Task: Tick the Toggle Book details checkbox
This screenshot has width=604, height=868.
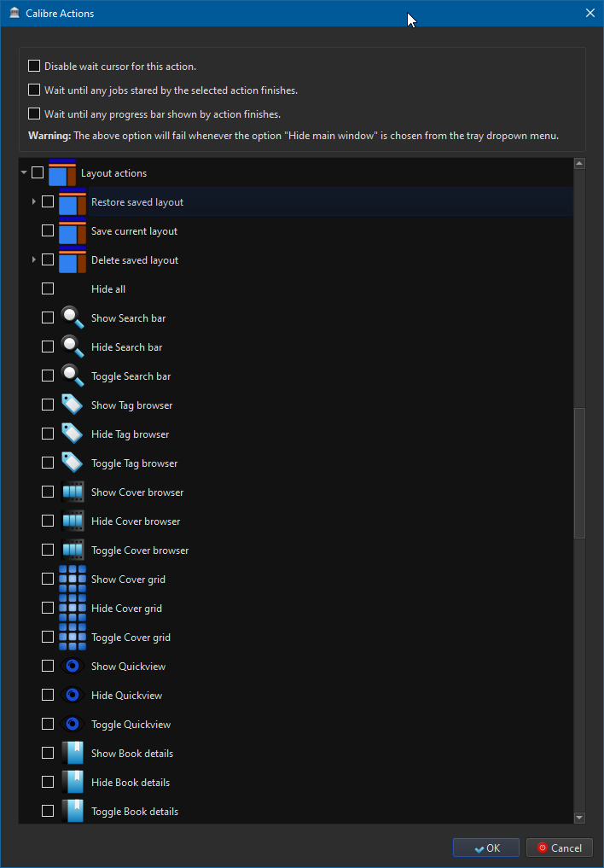Action: coord(48,811)
